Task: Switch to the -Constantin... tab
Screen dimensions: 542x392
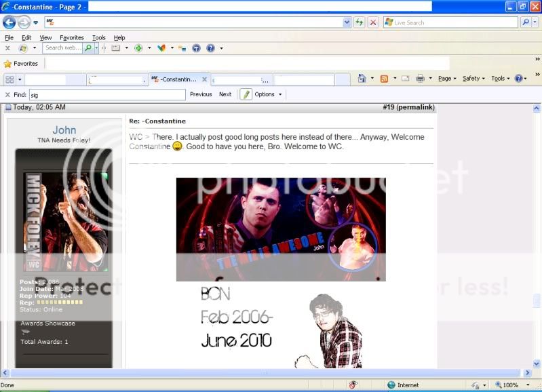Action: pos(178,79)
